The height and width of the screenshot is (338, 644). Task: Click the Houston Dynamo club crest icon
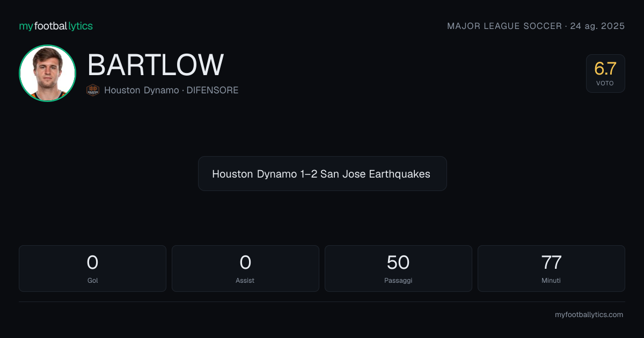click(93, 90)
